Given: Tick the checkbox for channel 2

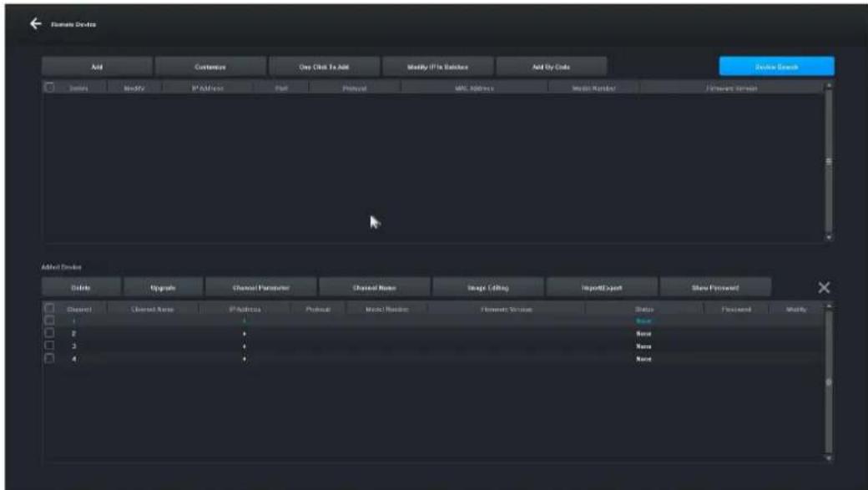Looking at the screenshot, I should (x=49, y=333).
